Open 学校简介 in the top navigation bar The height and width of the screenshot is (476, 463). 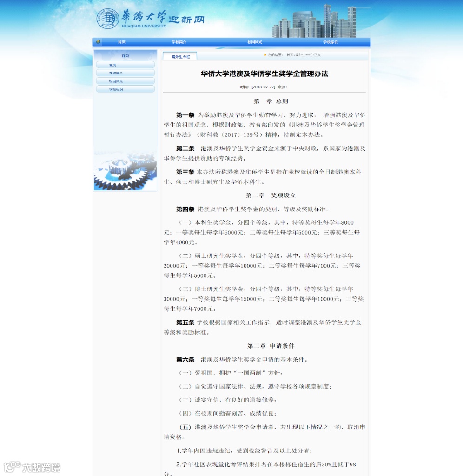pos(179,42)
